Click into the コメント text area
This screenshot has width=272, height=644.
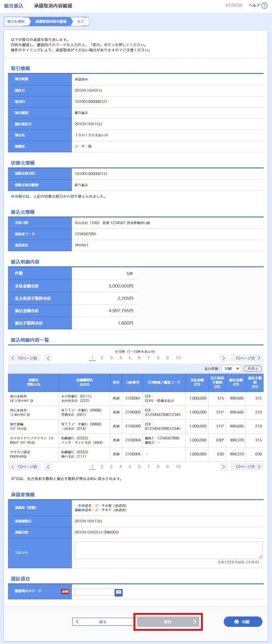168,550
